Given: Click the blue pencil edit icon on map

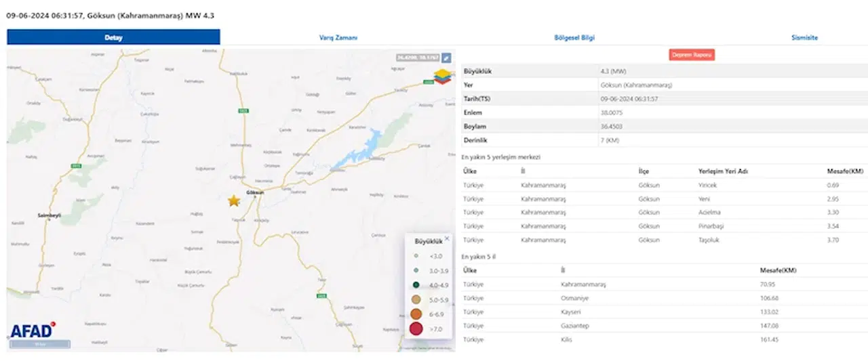Looking at the screenshot, I should coord(447,58).
